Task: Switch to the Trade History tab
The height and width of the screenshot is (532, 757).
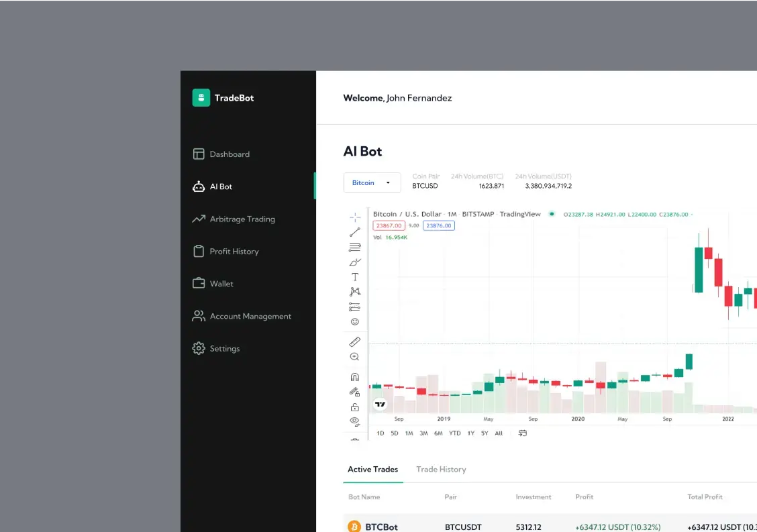Action: point(442,469)
